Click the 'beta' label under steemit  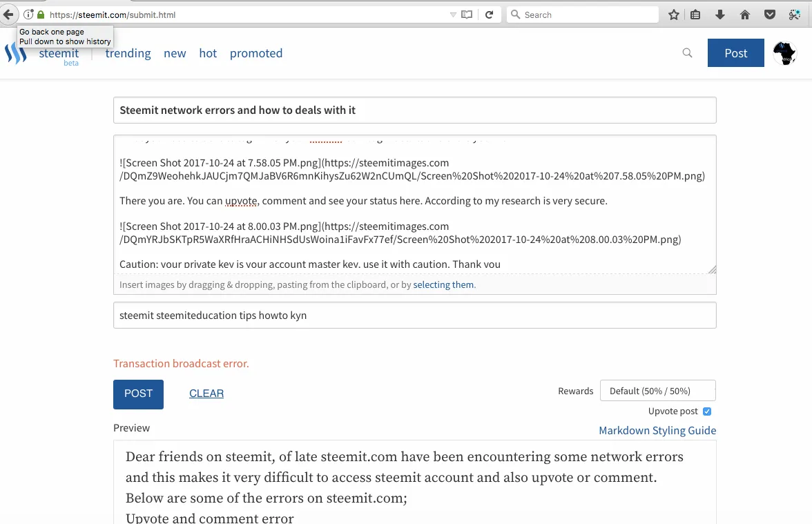click(x=71, y=64)
